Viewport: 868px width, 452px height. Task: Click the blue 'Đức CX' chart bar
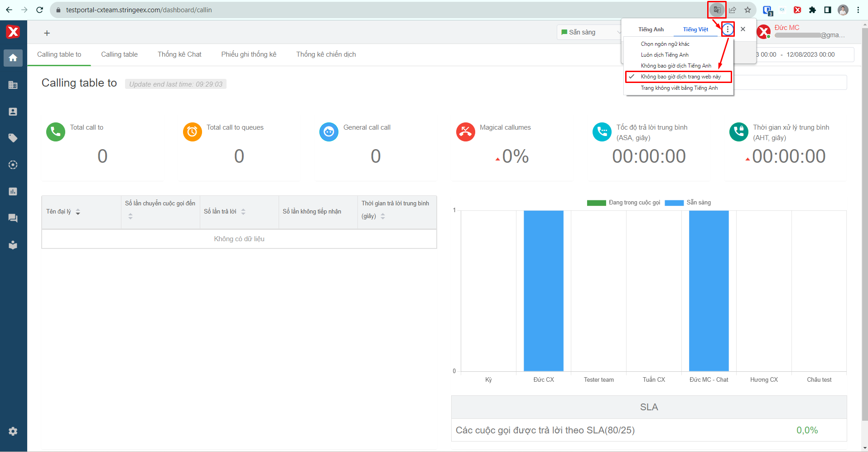pyautogui.click(x=543, y=290)
